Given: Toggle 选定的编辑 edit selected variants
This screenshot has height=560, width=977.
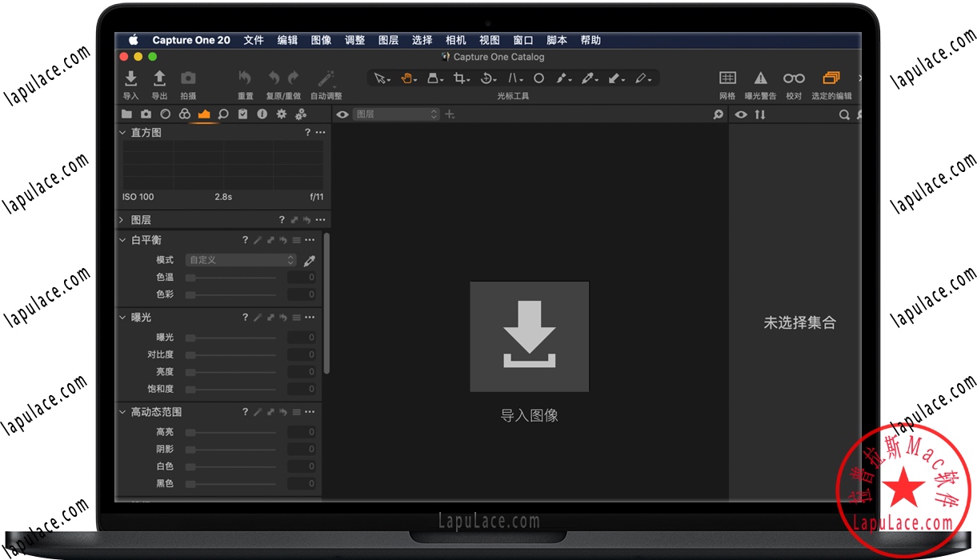Looking at the screenshot, I should (x=831, y=78).
